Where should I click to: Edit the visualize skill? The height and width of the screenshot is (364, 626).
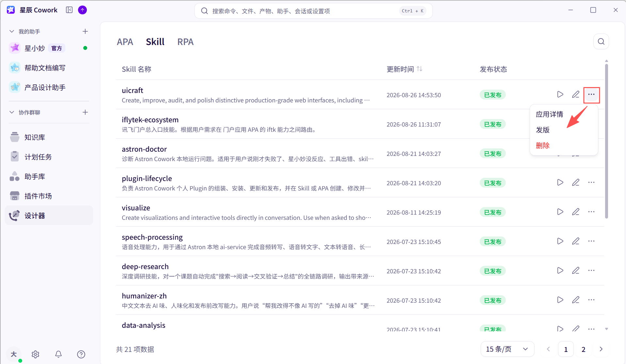pos(576,212)
